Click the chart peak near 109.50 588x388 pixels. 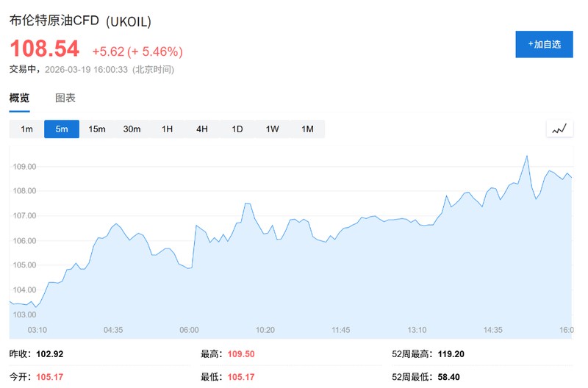[x=526, y=156]
